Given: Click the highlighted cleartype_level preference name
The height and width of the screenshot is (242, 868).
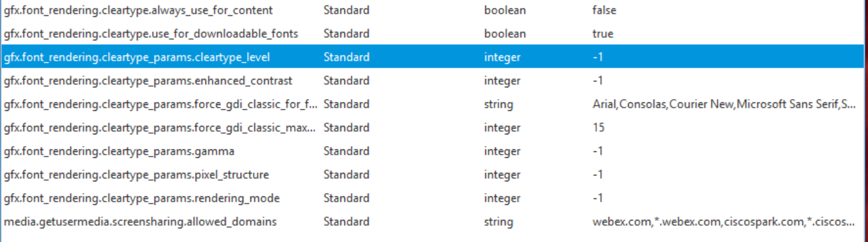Looking at the screenshot, I should [x=137, y=57].
